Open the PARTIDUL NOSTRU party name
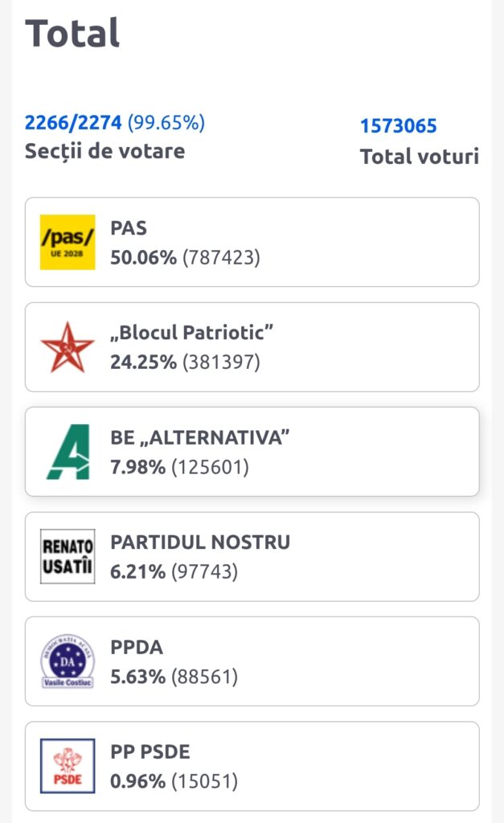The width and height of the screenshot is (504, 823). (x=200, y=542)
